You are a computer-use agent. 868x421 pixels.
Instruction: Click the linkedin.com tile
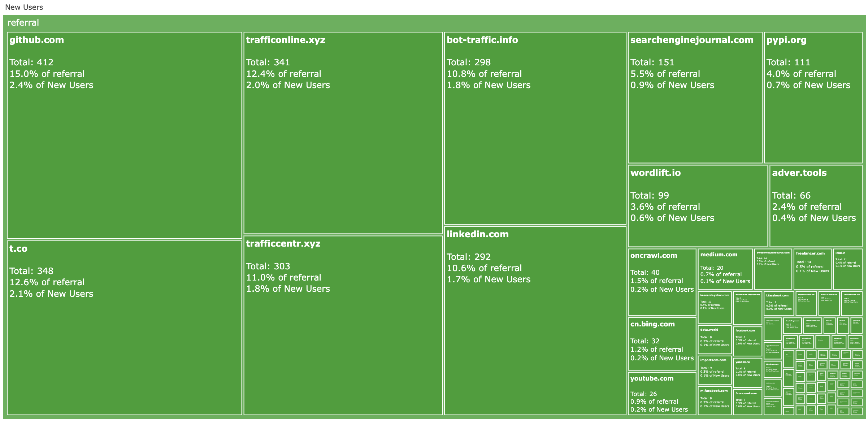pos(535,321)
